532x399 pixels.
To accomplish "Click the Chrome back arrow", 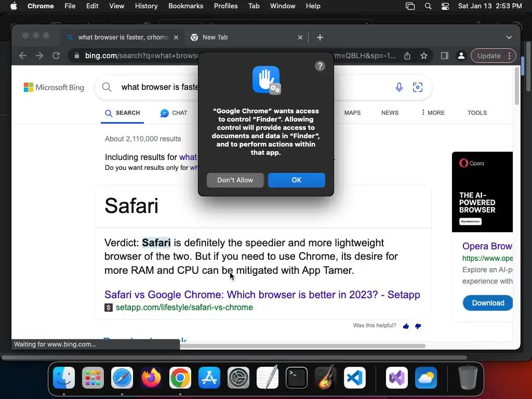I will pyautogui.click(x=23, y=56).
